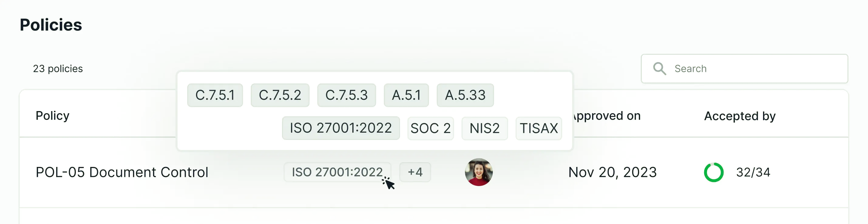Image resolution: width=868 pixels, height=224 pixels.
Task: Choose ISO 27001:2022 in the popup
Action: click(x=341, y=128)
